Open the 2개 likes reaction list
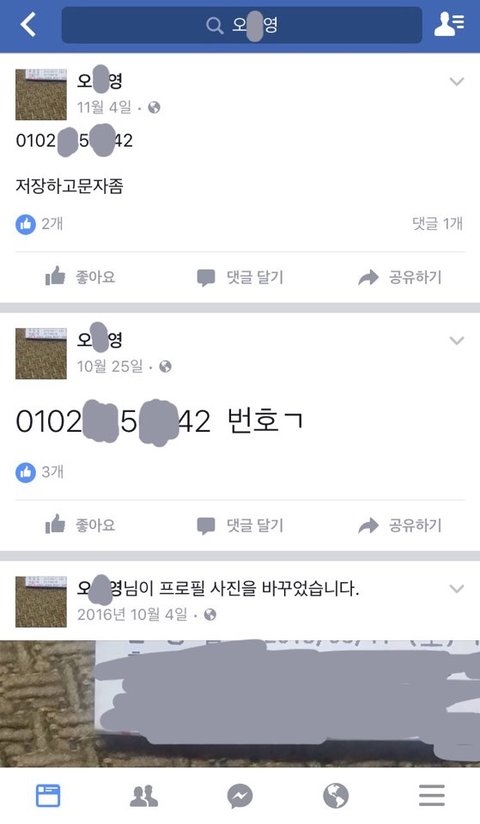 [39, 224]
